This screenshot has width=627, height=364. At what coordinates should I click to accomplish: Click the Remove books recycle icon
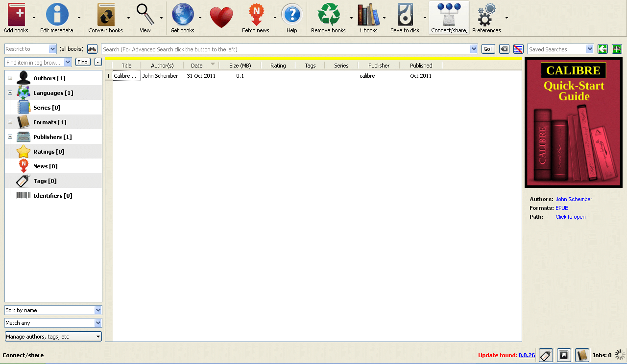tap(328, 15)
